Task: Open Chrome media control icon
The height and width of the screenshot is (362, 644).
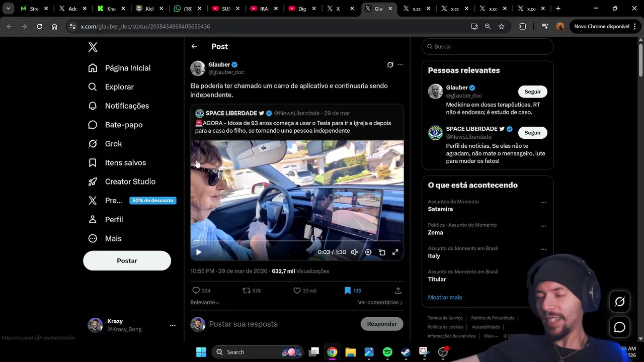Action: click(545, 27)
